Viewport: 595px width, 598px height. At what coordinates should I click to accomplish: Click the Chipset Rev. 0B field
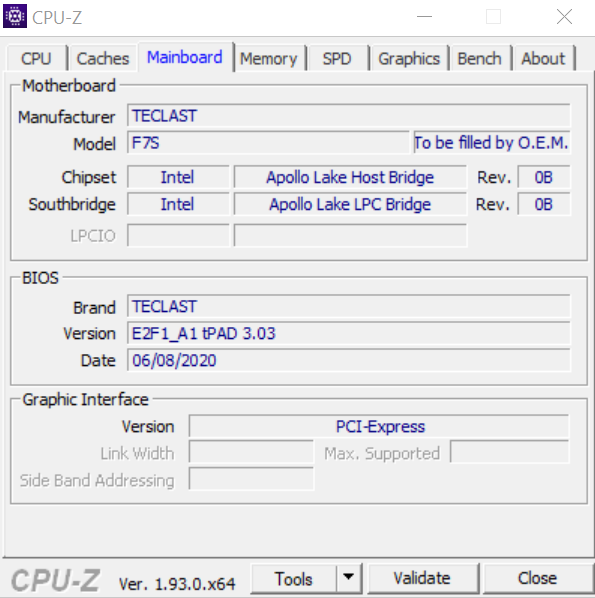tap(544, 177)
